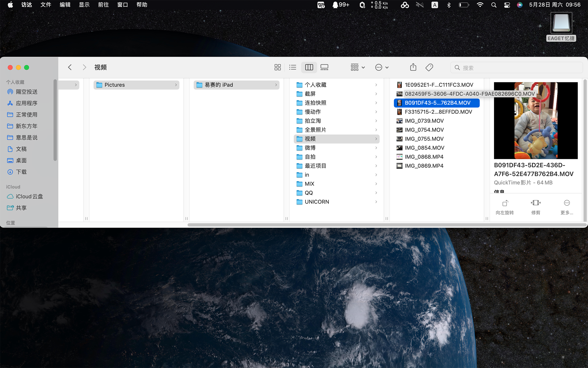
Task: Select file IMG_0869.MP4
Action: click(437, 166)
